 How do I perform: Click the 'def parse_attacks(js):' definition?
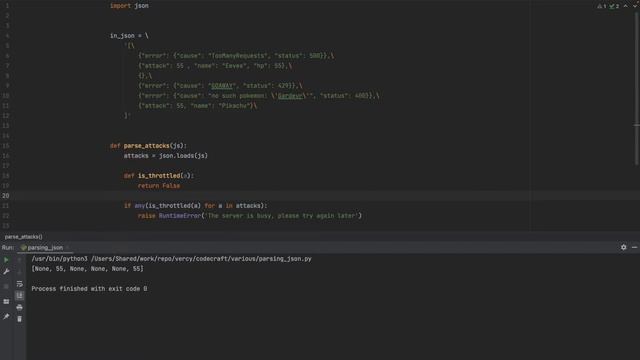click(x=148, y=146)
